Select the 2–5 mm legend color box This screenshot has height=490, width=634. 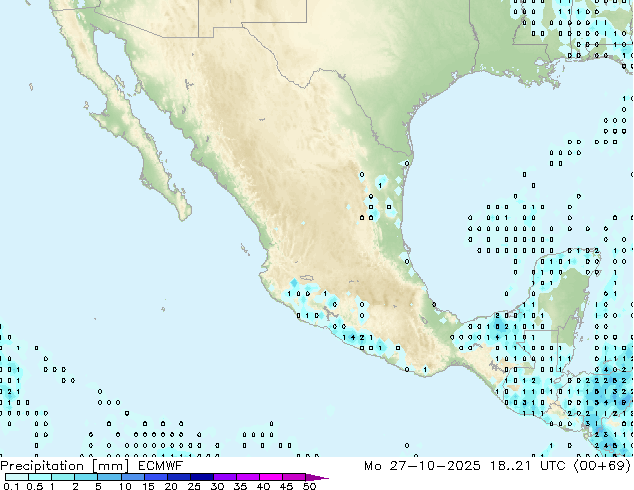coord(86,477)
